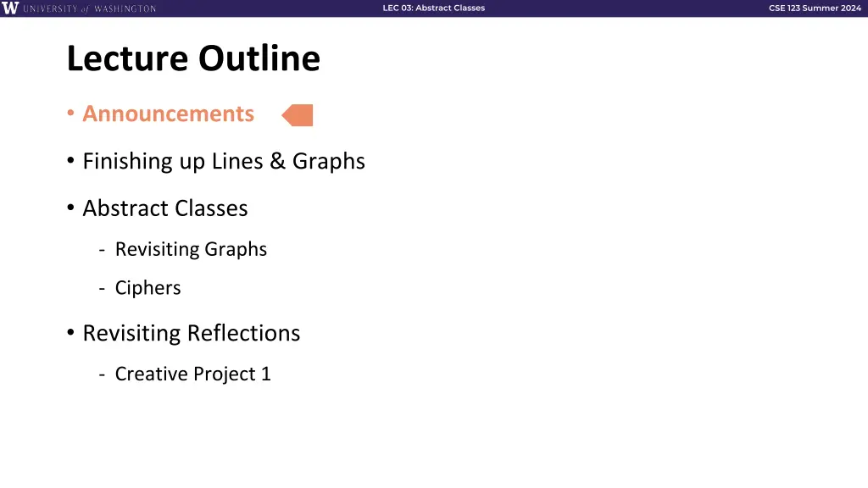The image size is (868, 488).
Task: Click the 'LEC 03: Abstract Classes' header title
Action: tap(433, 8)
